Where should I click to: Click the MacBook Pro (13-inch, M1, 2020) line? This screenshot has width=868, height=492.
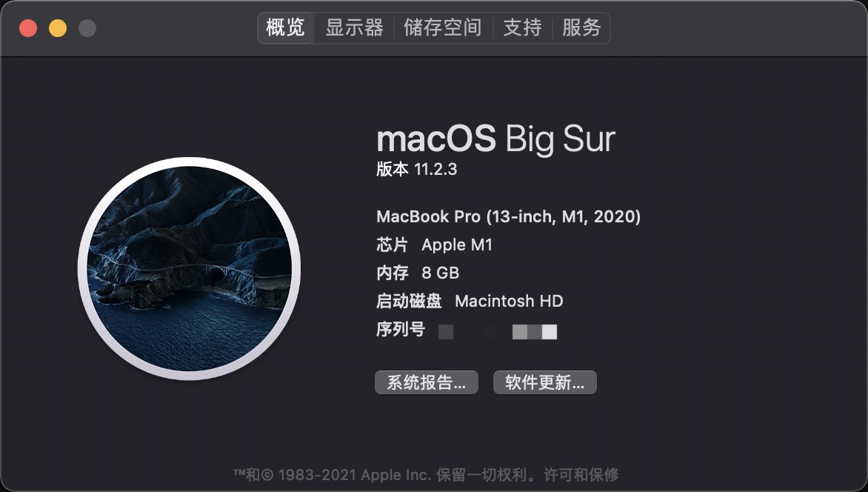[508, 216]
